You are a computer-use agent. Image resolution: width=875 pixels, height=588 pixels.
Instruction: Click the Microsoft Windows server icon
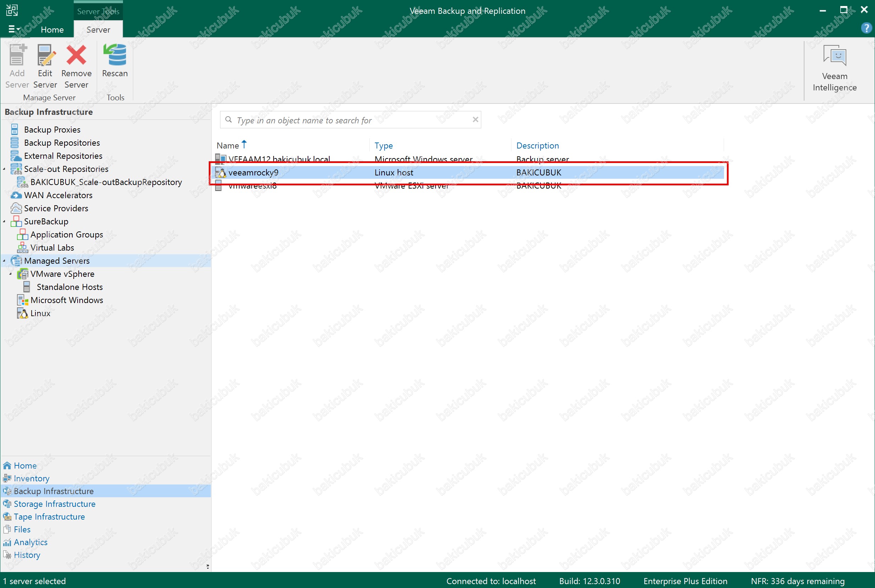coord(22,300)
